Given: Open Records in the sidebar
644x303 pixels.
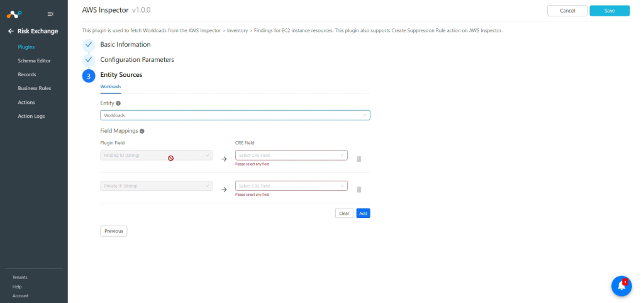Looking at the screenshot, I should [26, 74].
